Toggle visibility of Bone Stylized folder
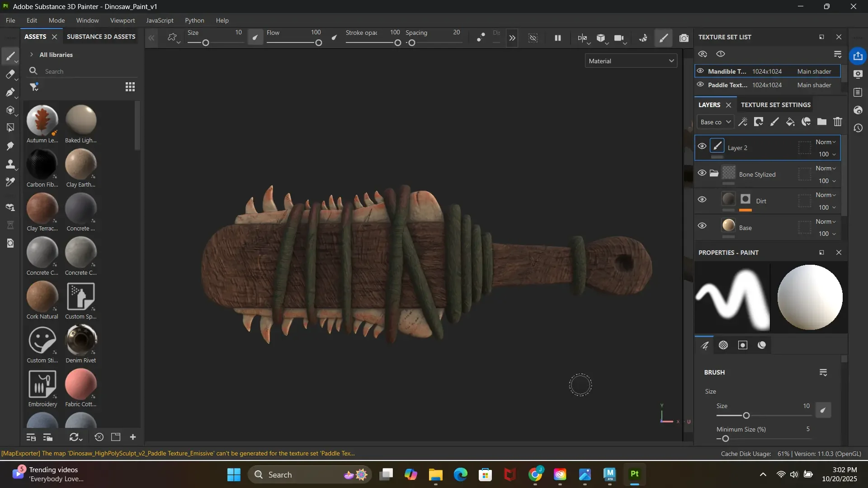The image size is (868, 488). (x=702, y=173)
